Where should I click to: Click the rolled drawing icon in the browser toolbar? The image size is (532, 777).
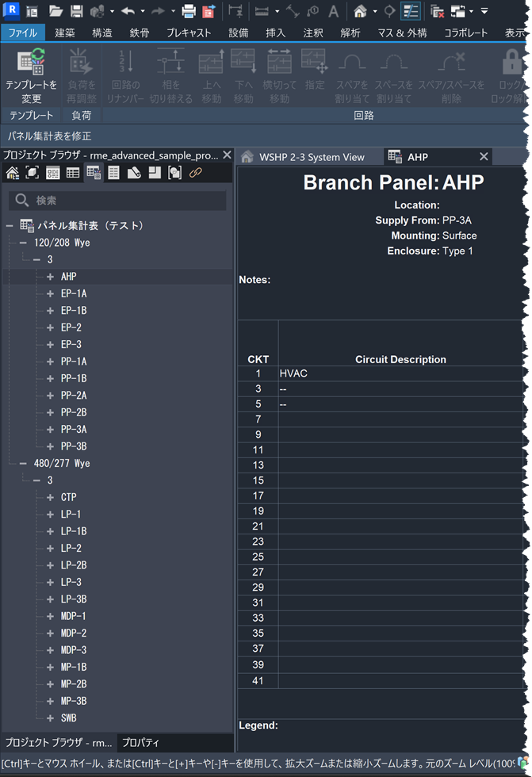click(134, 173)
